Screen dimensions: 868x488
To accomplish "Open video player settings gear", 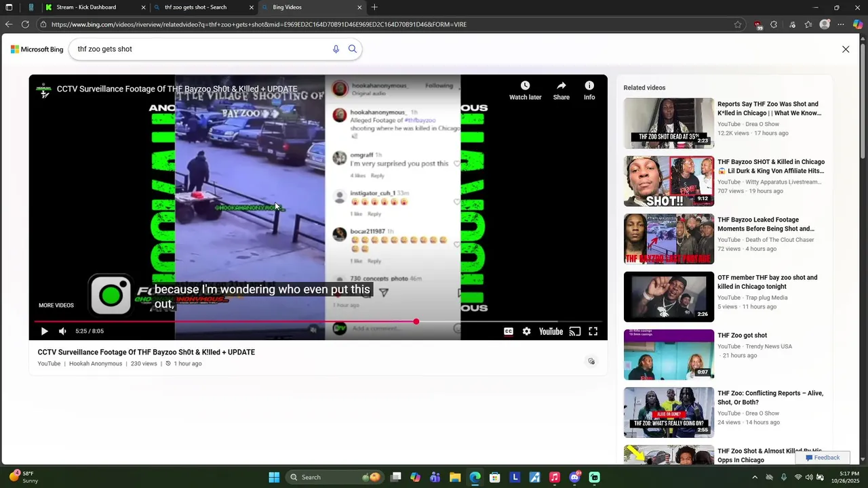I will point(526,331).
